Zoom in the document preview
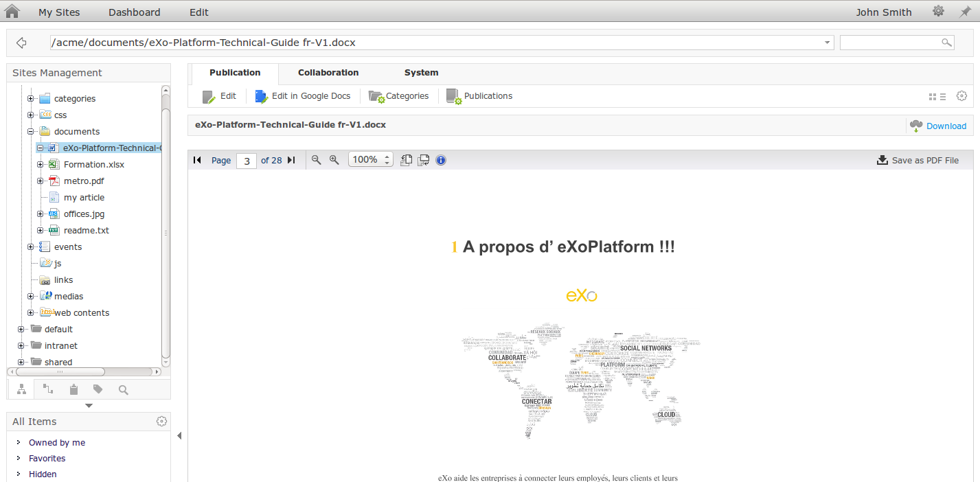The width and height of the screenshot is (980, 482). tap(334, 160)
